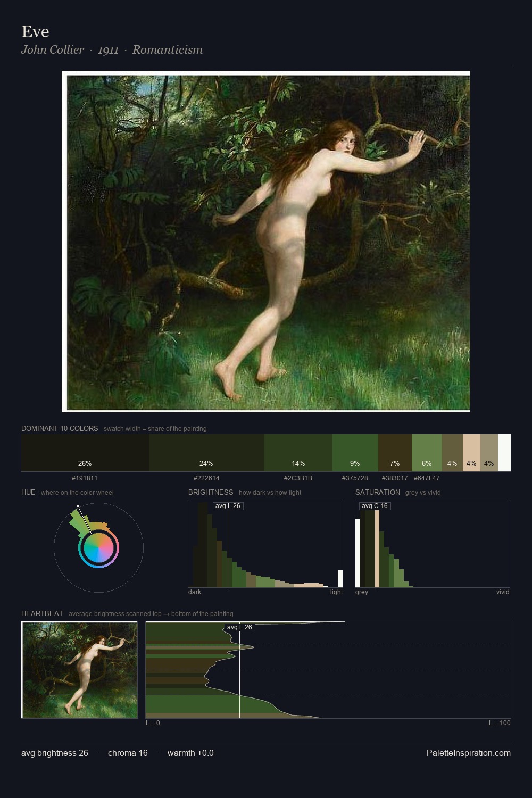This screenshot has width=532, height=798.
Task: Click the small painting thumbnail beside Heartbeat chart
Action: tap(79, 670)
